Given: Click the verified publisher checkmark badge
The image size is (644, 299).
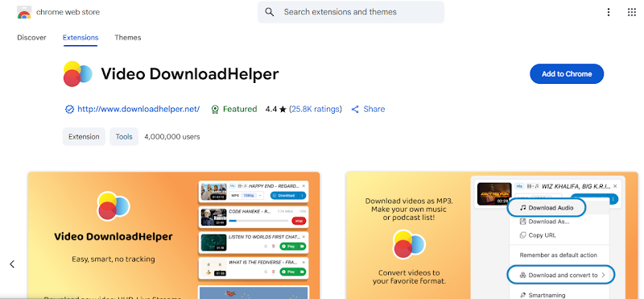Looking at the screenshot, I should point(69,110).
